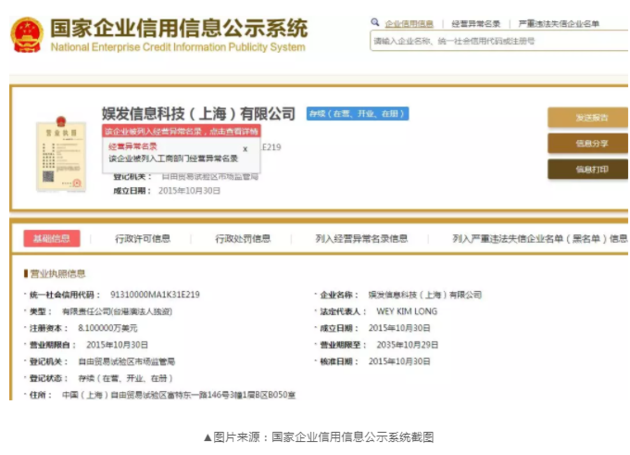Switch to 基础信息 tab
The height and width of the screenshot is (455, 630).
pos(52,238)
